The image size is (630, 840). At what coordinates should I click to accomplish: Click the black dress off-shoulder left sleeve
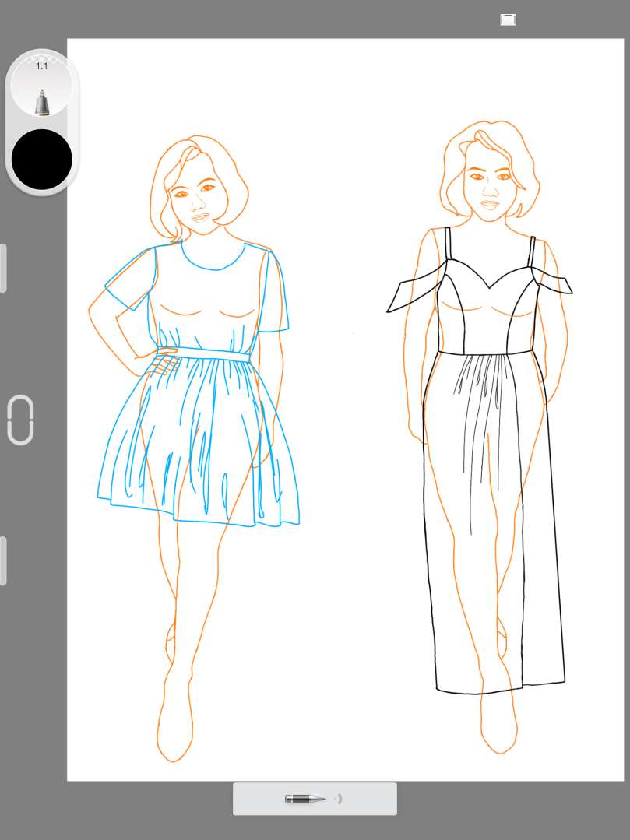click(414, 290)
